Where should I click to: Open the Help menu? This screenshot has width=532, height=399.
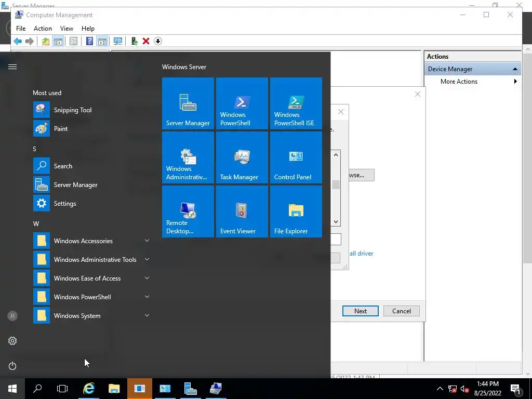88,29
